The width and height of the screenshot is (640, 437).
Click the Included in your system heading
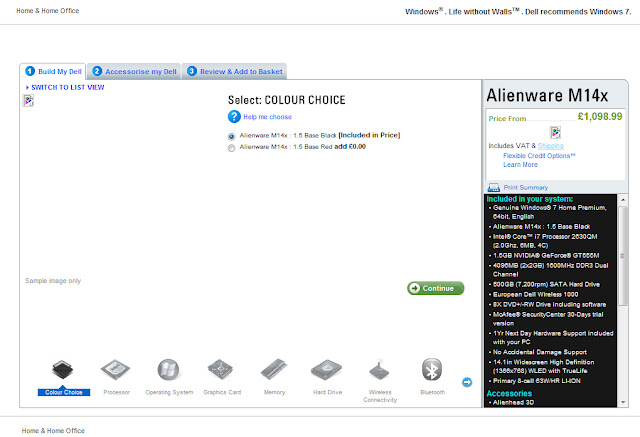click(529, 199)
